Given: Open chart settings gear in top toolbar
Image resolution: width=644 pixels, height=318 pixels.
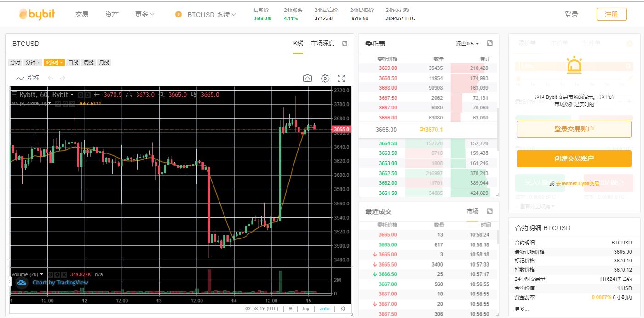Looking at the screenshot, I should pos(325,79).
